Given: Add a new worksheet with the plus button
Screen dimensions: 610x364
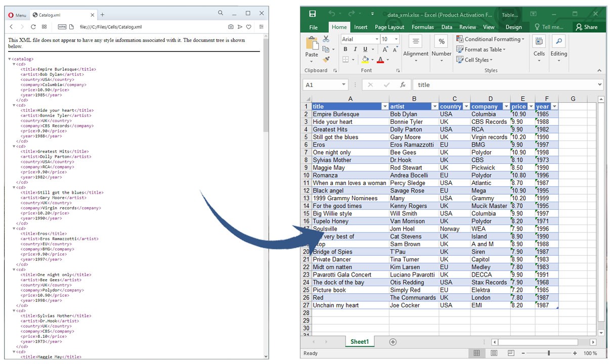Looking at the screenshot, I should coord(393,342).
